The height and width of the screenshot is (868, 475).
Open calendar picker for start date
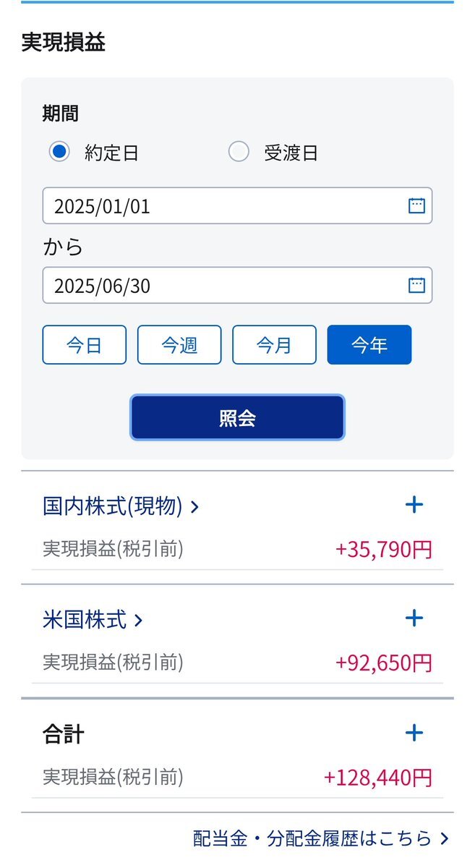(416, 205)
